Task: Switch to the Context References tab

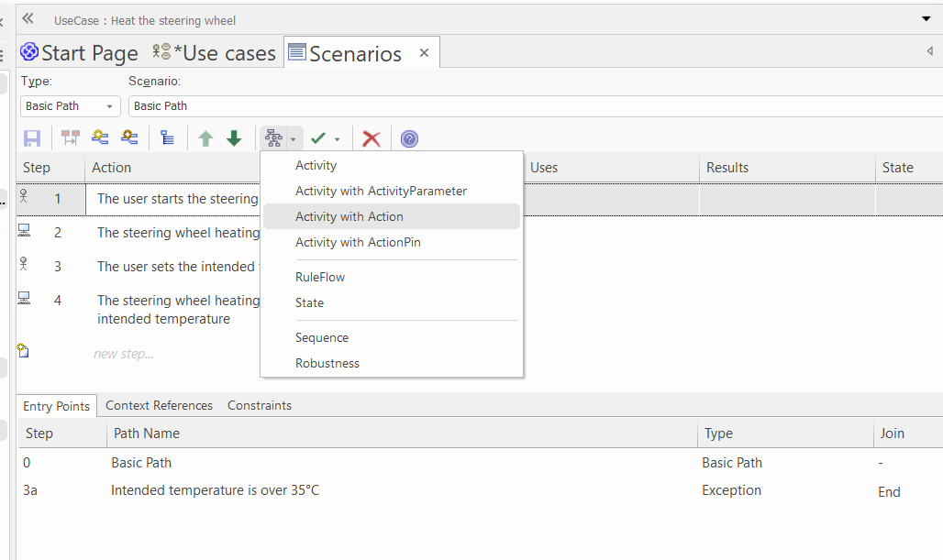Action: [x=159, y=405]
